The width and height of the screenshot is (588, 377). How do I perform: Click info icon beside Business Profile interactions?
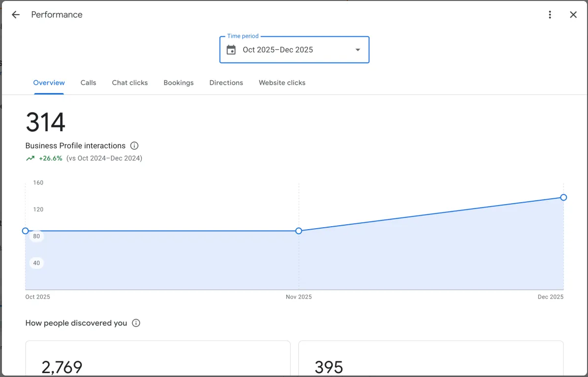click(134, 145)
